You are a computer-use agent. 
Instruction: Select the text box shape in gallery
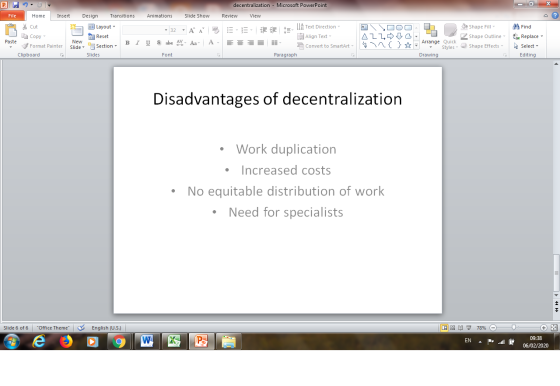(x=364, y=27)
